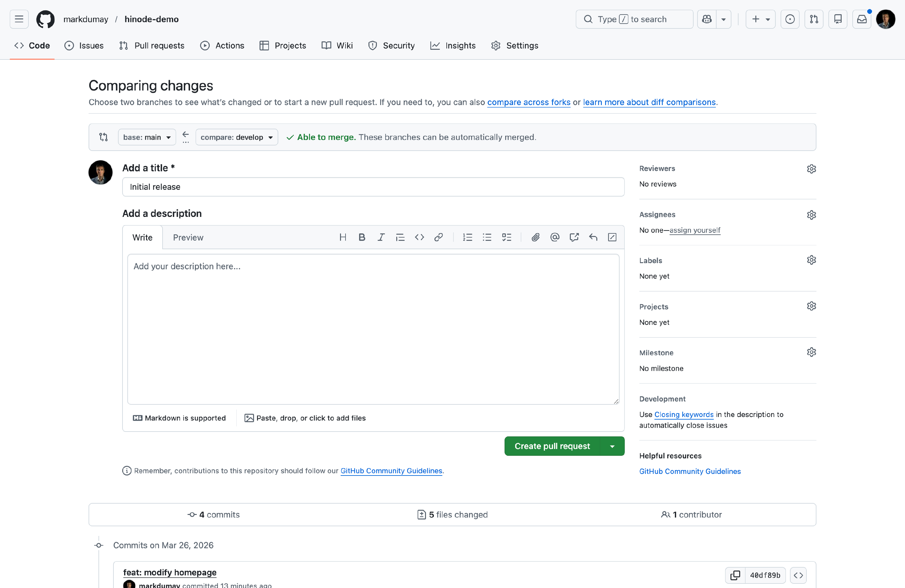Switch to the Preview tab

tap(188, 238)
